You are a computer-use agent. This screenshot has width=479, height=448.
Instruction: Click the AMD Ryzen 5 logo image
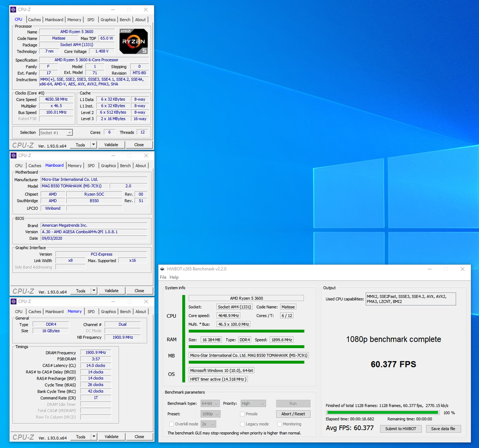click(x=134, y=41)
